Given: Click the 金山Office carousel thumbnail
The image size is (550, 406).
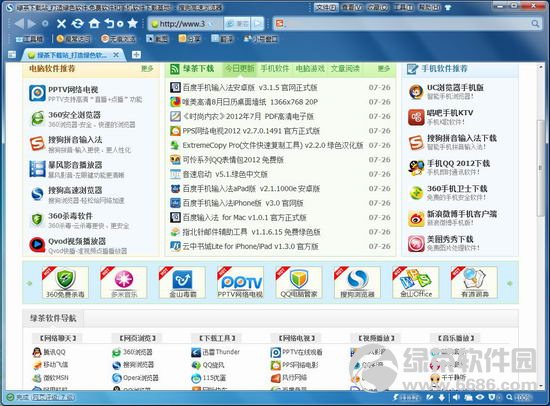Looking at the screenshot, I should click(416, 282).
